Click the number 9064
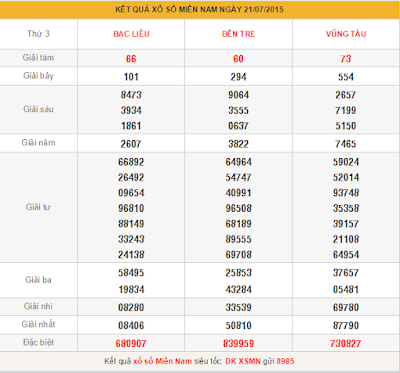Viewport: 400px width, 373px height. (x=238, y=95)
